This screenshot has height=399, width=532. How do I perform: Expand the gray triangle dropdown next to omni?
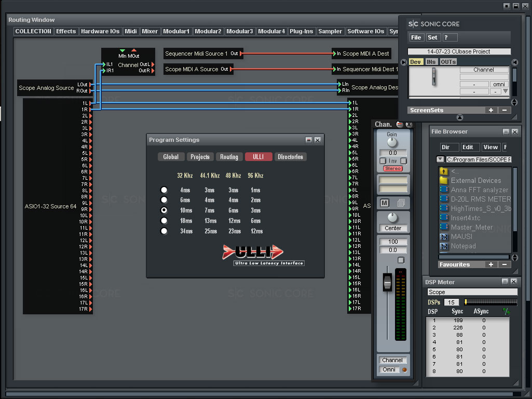506,91
